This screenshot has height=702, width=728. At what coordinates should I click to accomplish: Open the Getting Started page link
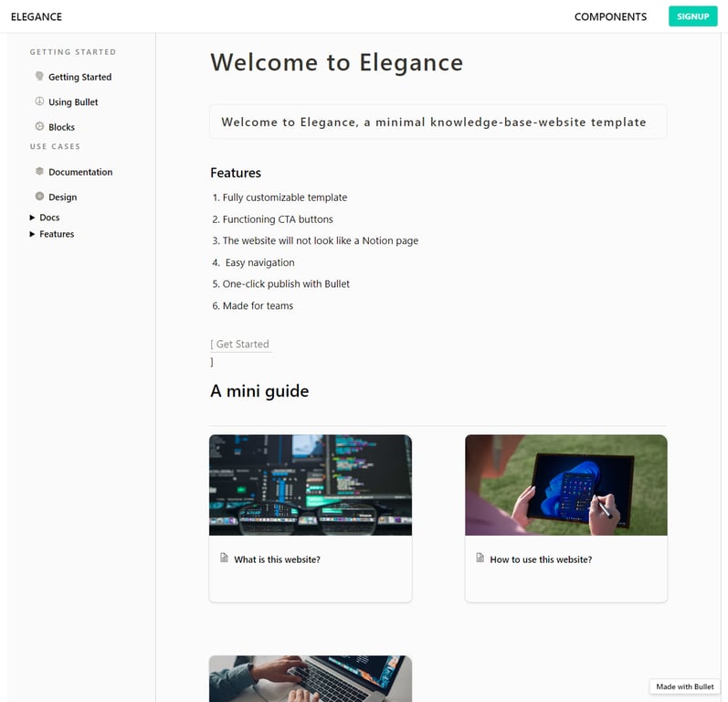[79, 77]
